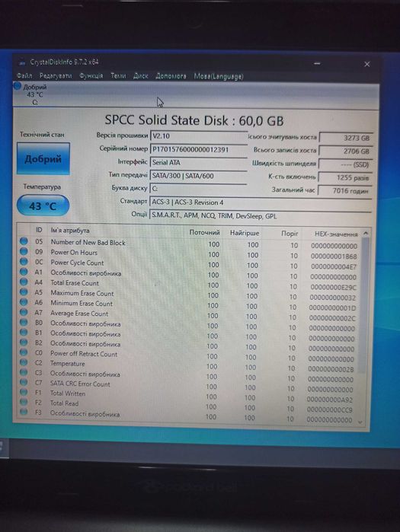Click the CrystalDiskInfo title bar icon
This screenshot has width=400, height=532.
click(22, 62)
